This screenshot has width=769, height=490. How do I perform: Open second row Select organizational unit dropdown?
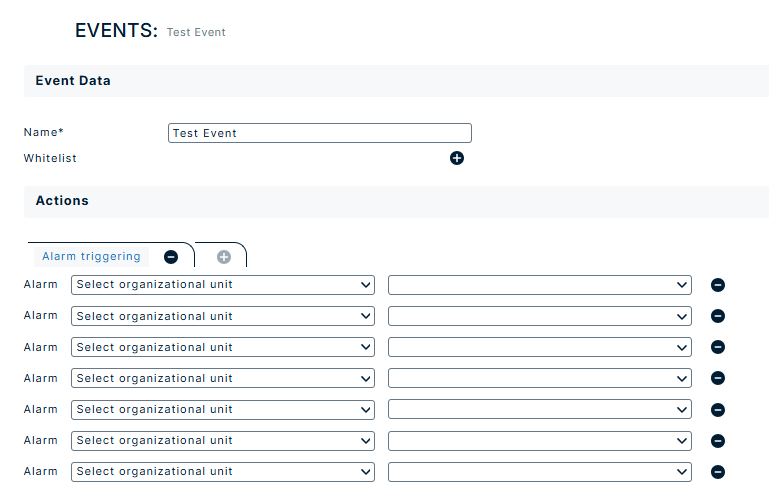223,316
